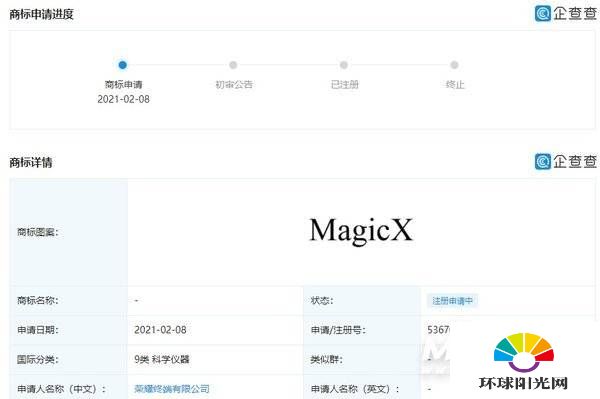
Task: Click the 终止 step label
Action: click(455, 85)
